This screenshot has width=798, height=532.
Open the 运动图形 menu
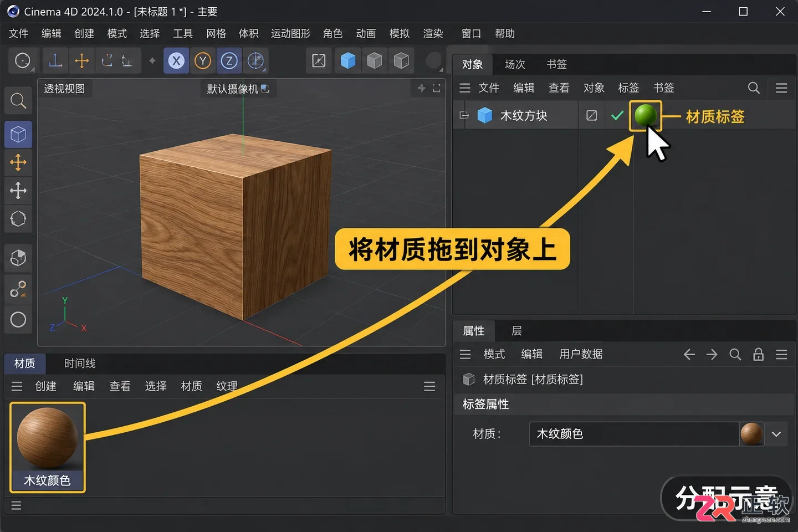click(290, 34)
